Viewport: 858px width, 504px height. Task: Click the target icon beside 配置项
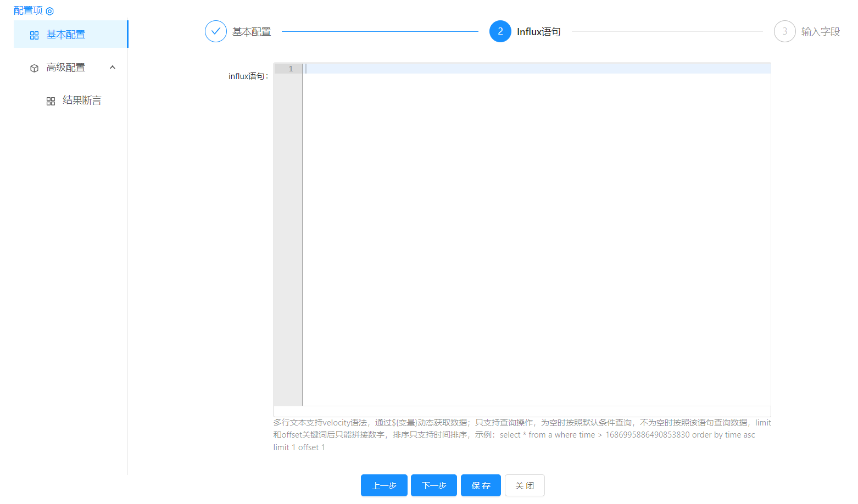(x=49, y=11)
